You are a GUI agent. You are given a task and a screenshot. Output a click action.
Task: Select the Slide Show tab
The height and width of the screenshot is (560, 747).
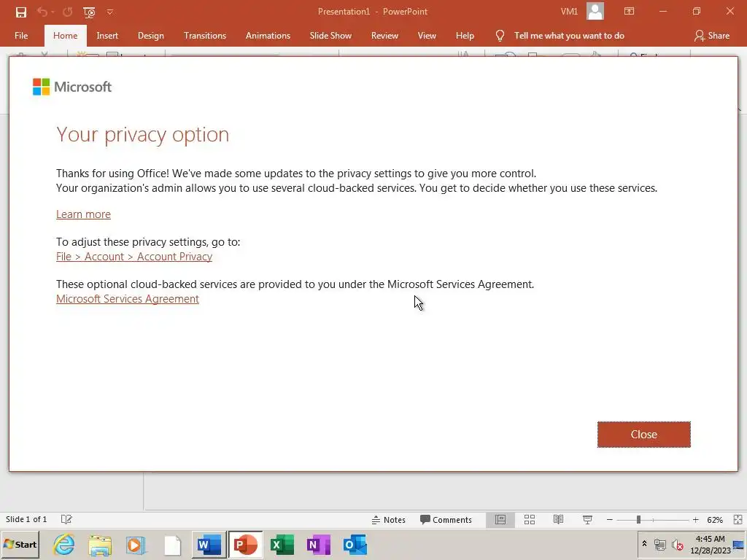click(x=330, y=36)
